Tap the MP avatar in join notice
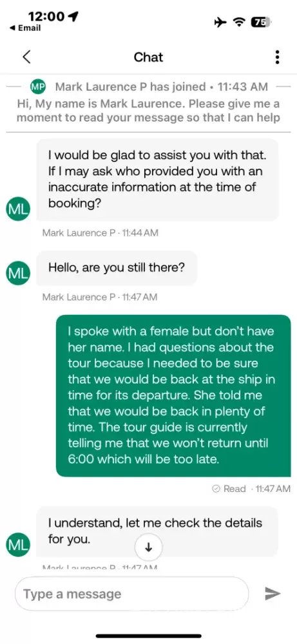This screenshot has width=297, height=644. (x=38, y=87)
